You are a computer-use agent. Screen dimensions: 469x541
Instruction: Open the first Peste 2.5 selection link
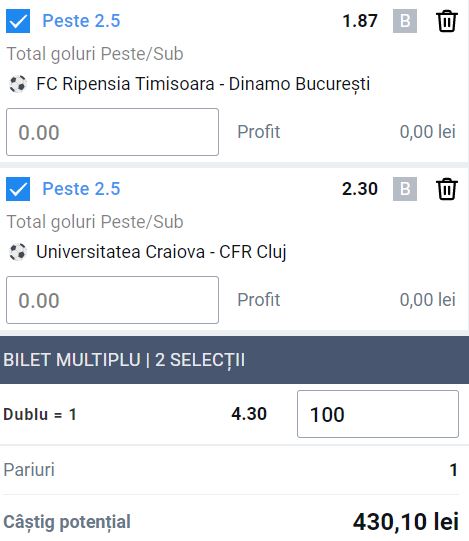pyautogui.click(x=81, y=21)
